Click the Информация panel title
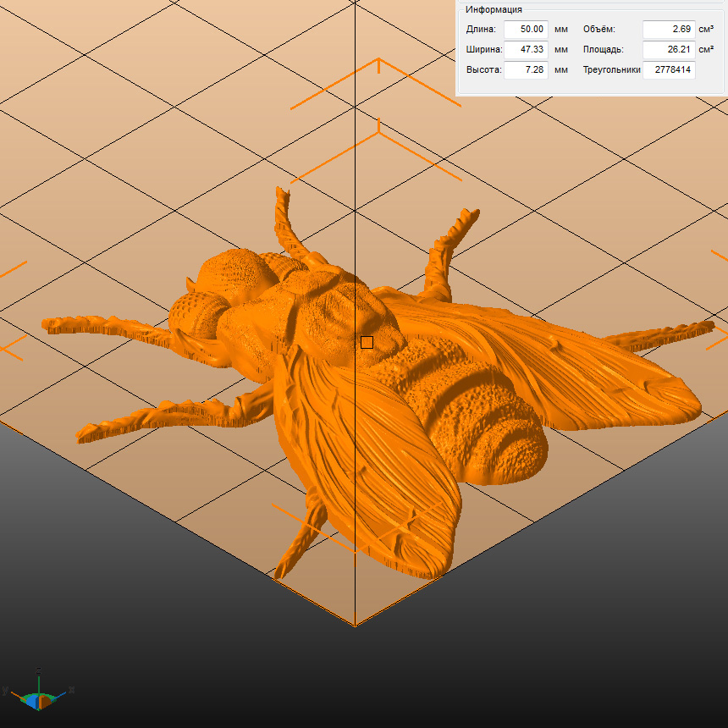The height and width of the screenshot is (728, 728). [494, 9]
